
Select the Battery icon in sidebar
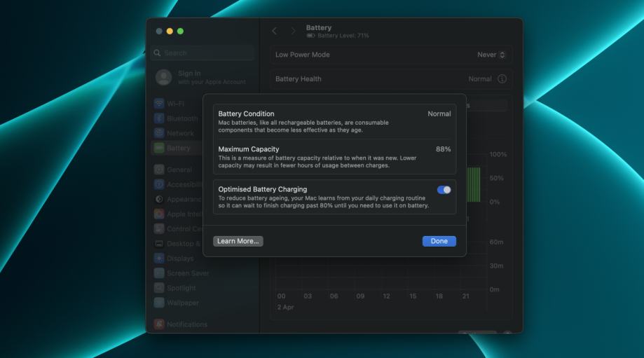pos(159,148)
